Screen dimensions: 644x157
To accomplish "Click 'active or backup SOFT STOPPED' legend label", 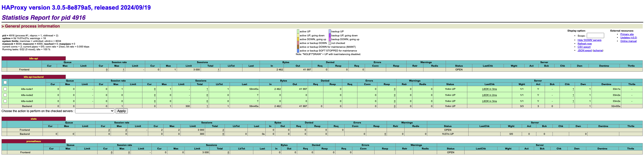I will tap(328, 51).
